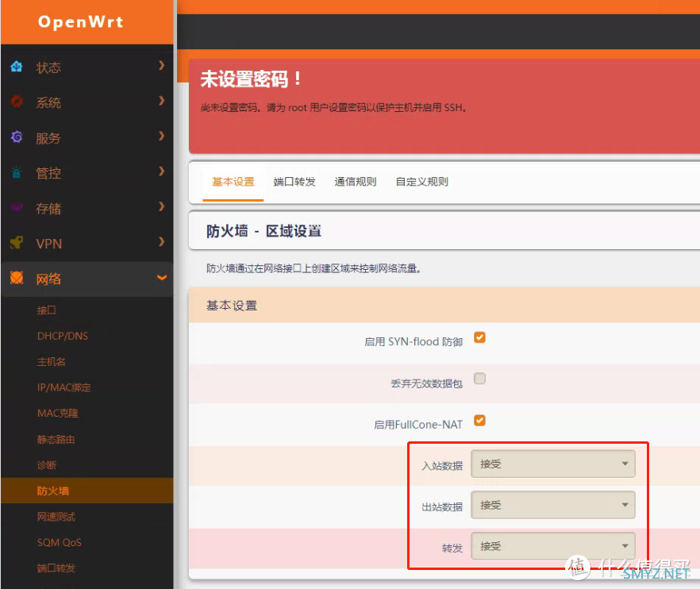Open 静态路由 in sidebar
Image resolution: width=700 pixels, height=589 pixels.
coord(56,440)
